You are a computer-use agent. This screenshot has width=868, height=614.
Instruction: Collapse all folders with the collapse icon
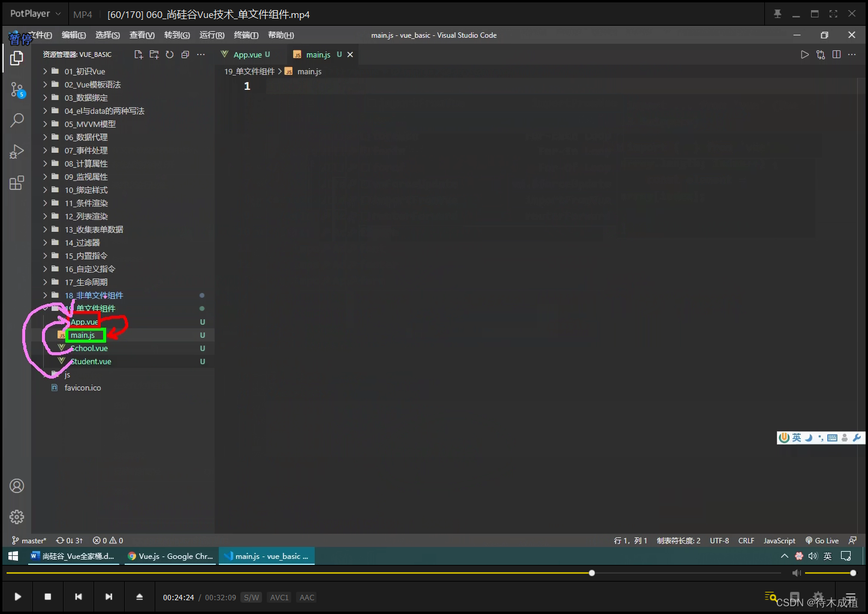(185, 55)
